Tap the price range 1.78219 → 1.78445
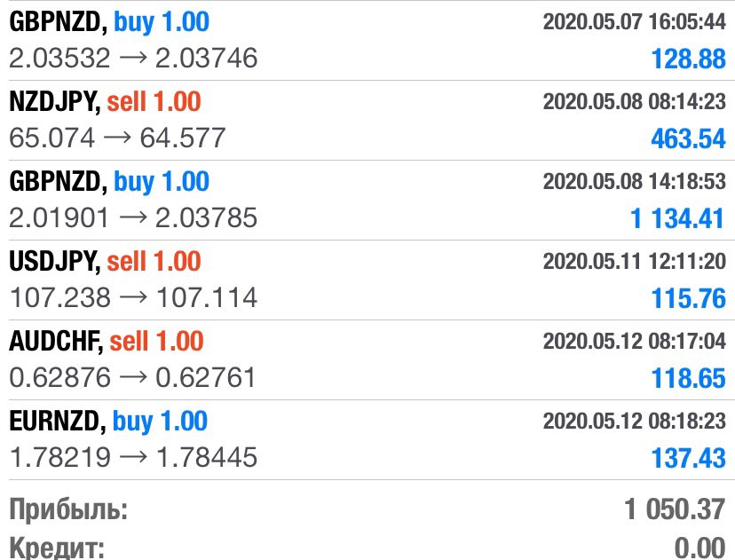This screenshot has height=560, width=735. coord(133,458)
